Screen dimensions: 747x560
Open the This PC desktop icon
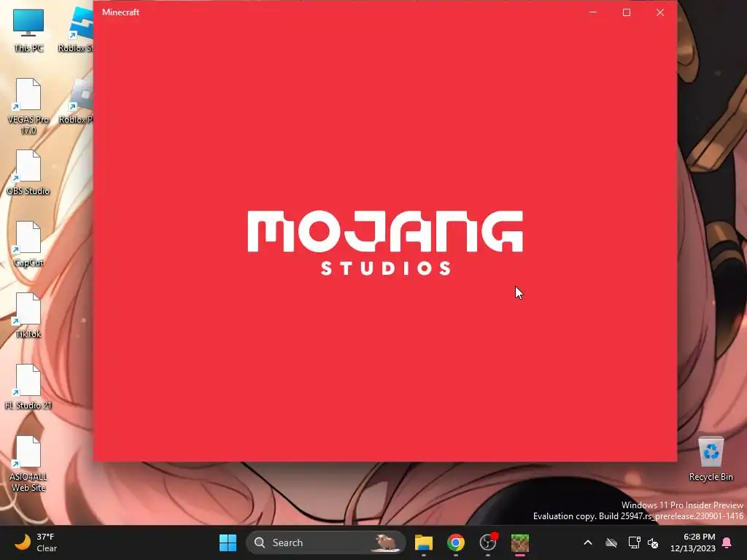pyautogui.click(x=28, y=29)
